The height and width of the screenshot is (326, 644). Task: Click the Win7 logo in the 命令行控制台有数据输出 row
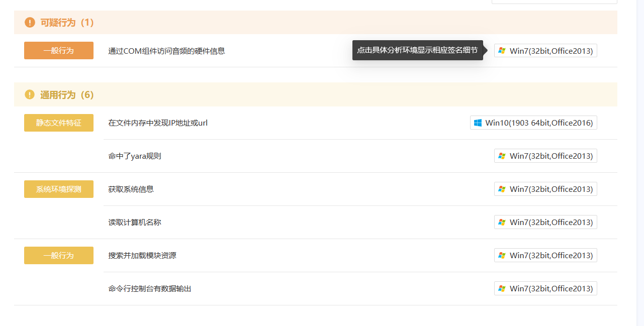[x=502, y=289]
